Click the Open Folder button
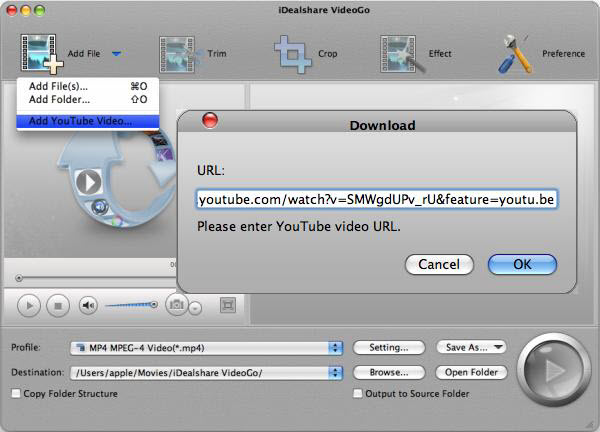The height and width of the screenshot is (432, 600). click(x=471, y=372)
